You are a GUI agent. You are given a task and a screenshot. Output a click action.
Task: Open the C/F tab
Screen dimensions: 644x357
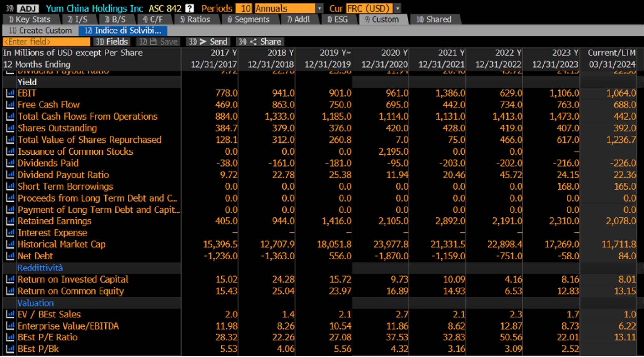[153, 20]
